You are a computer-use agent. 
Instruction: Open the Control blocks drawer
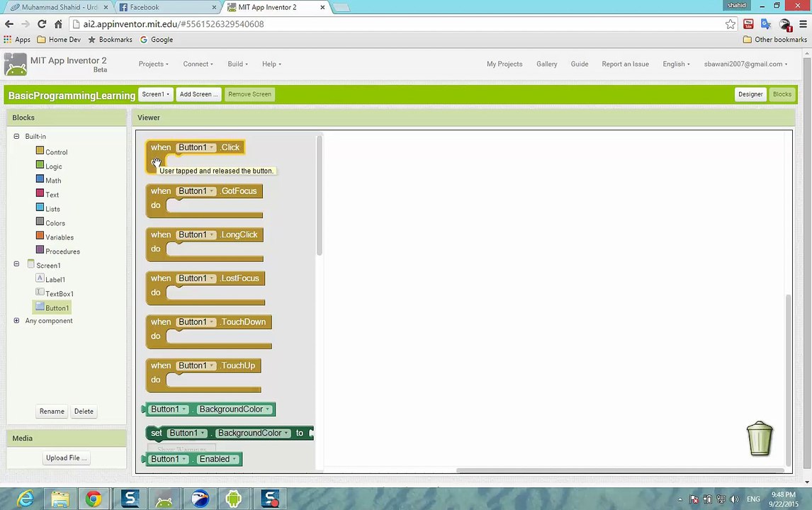click(52, 152)
